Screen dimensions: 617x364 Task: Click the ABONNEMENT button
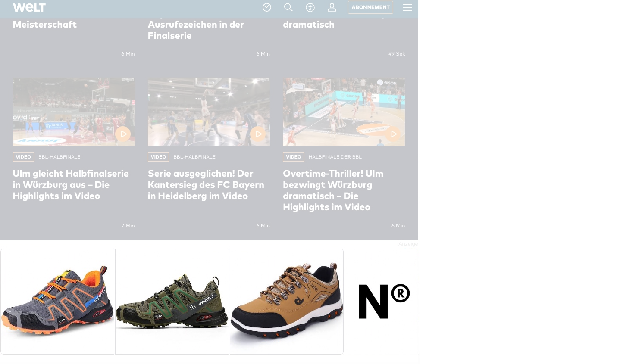click(370, 7)
